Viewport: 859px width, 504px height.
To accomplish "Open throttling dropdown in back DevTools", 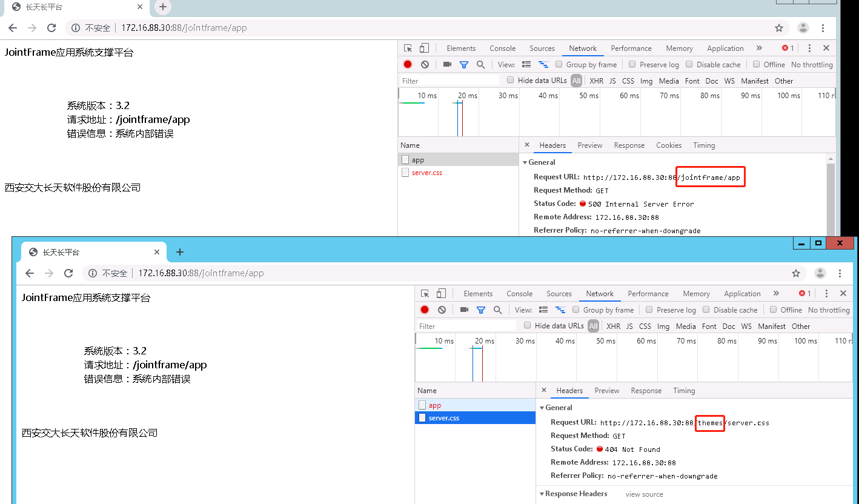I will pos(812,64).
